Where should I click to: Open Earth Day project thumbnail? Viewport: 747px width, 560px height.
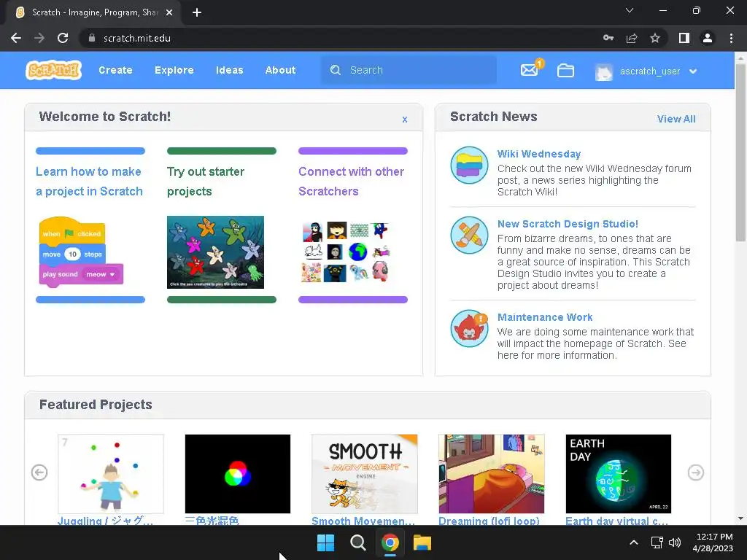619,474
